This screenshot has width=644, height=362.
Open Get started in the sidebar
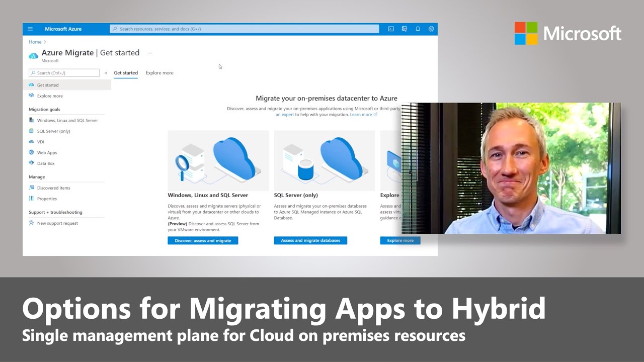point(67,85)
